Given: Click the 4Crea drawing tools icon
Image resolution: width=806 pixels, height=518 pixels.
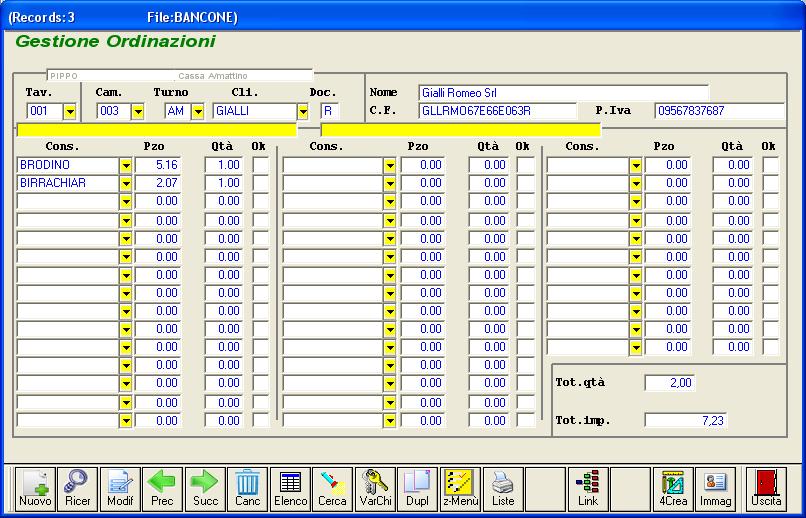Looking at the screenshot, I should click(x=673, y=489).
